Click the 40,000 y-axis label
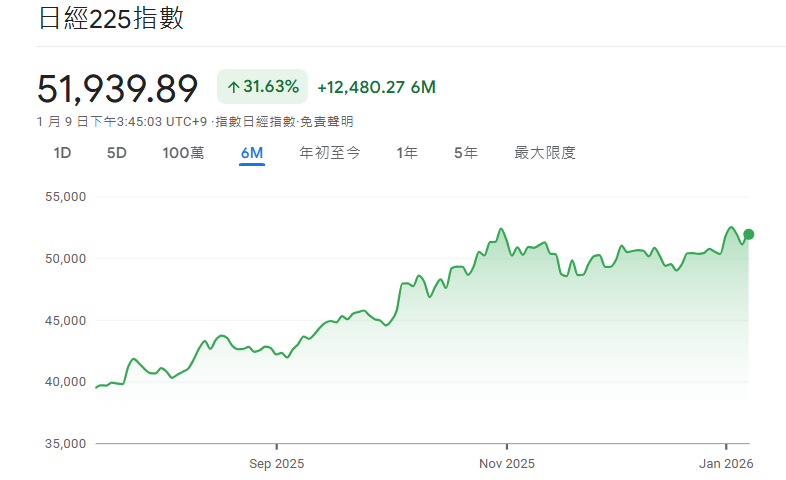The width and height of the screenshot is (786, 480). pos(66,382)
